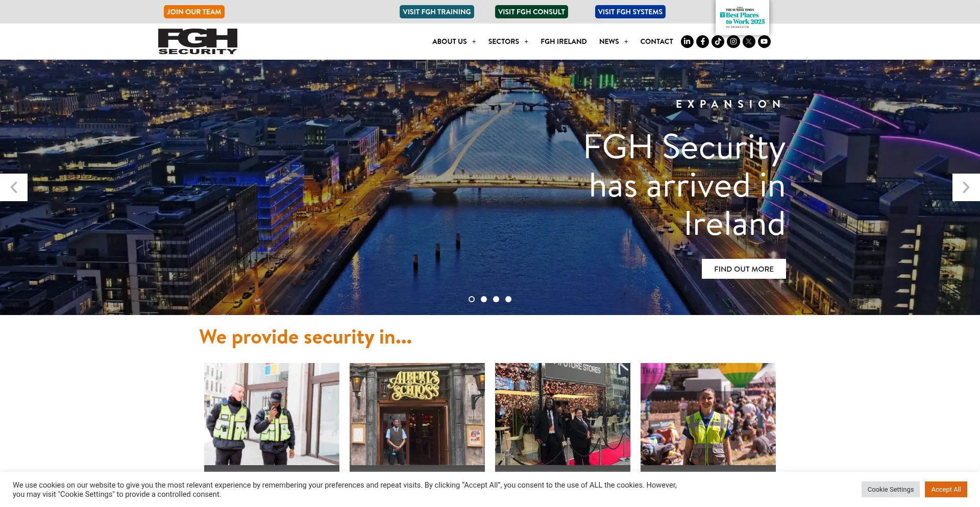Open the X (Twitter) social icon
This screenshot has height=507, width=980.
pos(749,41)
